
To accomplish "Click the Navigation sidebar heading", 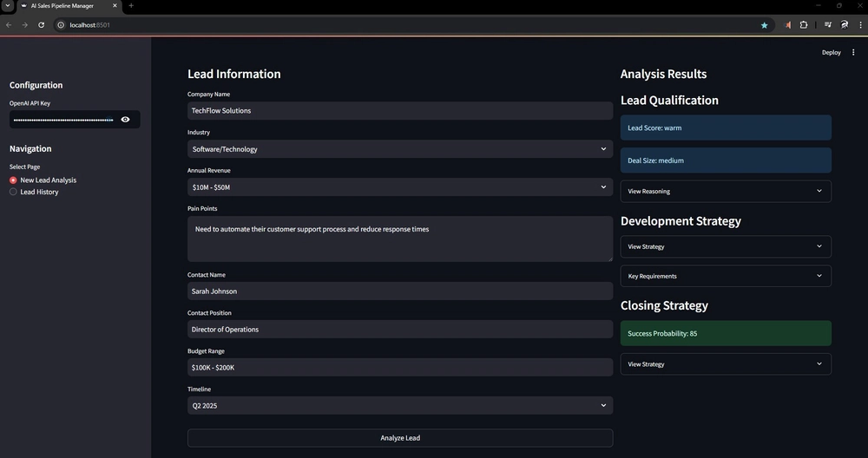I will pyautogui.click(x=30, y=149).
